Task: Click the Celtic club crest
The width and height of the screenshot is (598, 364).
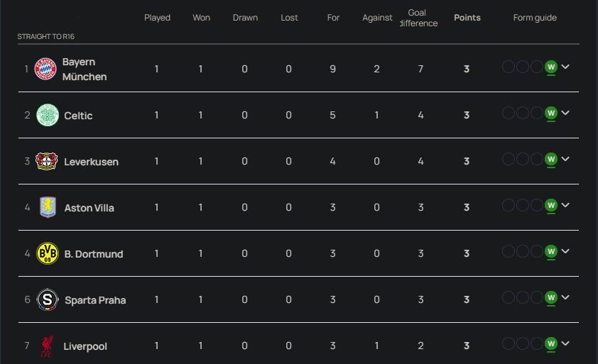Action: [x=48, y=115]
